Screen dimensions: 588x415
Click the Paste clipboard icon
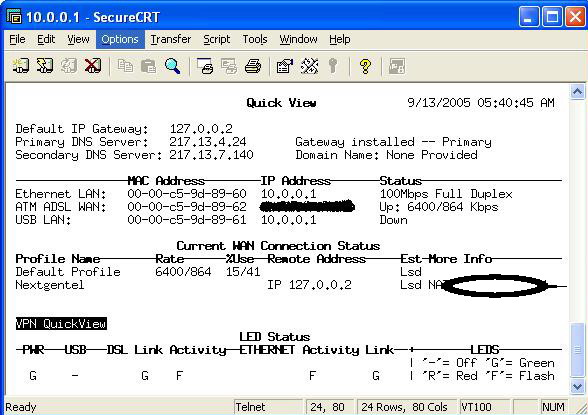point(148,66)
